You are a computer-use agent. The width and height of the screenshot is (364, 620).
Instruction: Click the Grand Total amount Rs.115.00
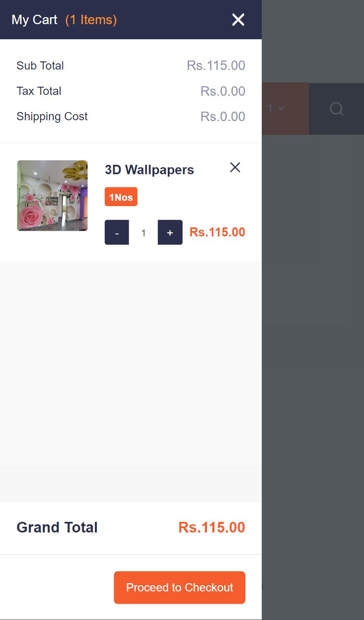(212, 527)
